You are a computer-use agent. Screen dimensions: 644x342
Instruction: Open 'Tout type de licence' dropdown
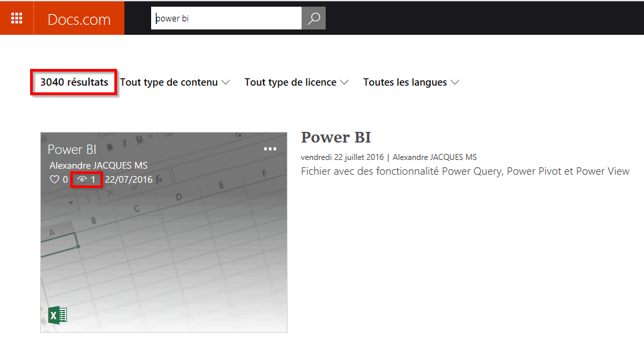(296, 82)
